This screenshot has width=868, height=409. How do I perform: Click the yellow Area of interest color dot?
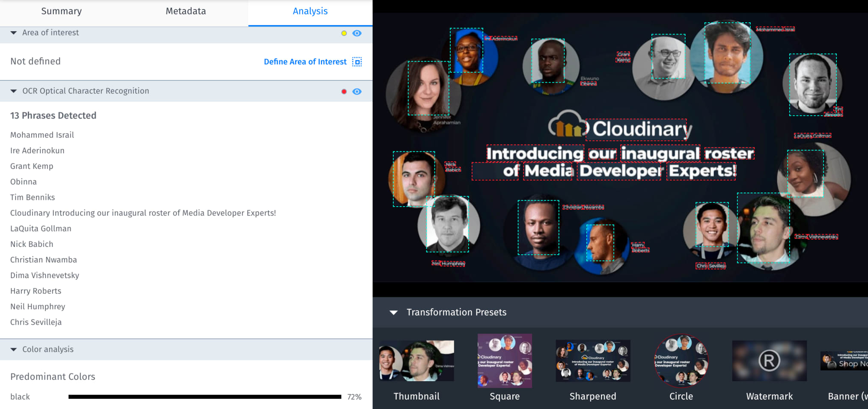(x=344, y=33)
